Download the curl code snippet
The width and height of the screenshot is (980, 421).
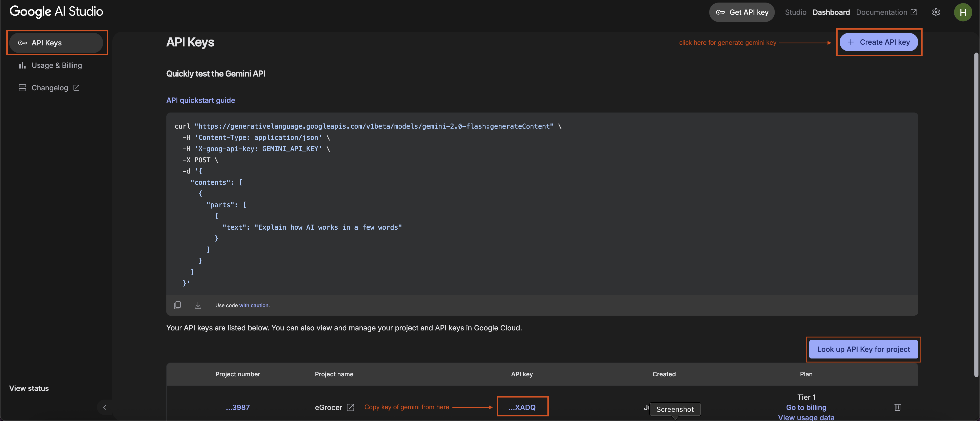point(198,305)
